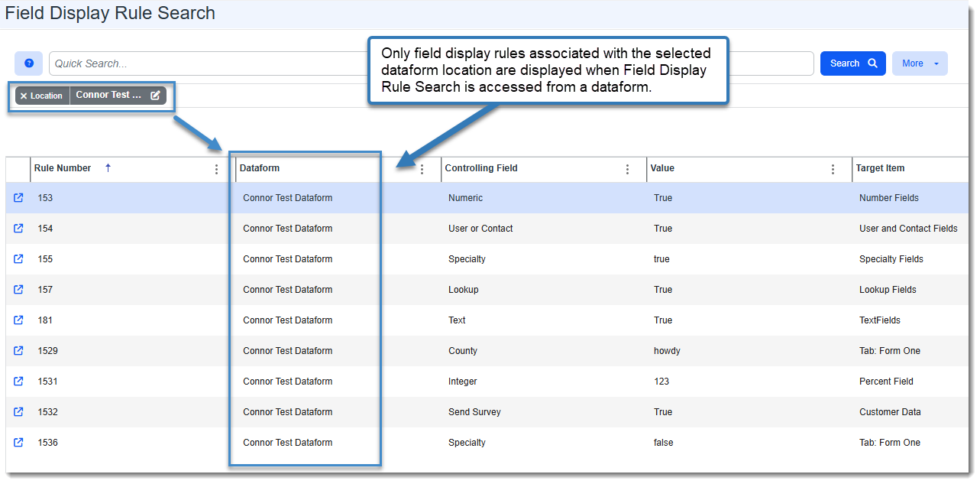980x484 pixels.
Task: Open Rule Number column options menu
Action: [x=216, y=170]
